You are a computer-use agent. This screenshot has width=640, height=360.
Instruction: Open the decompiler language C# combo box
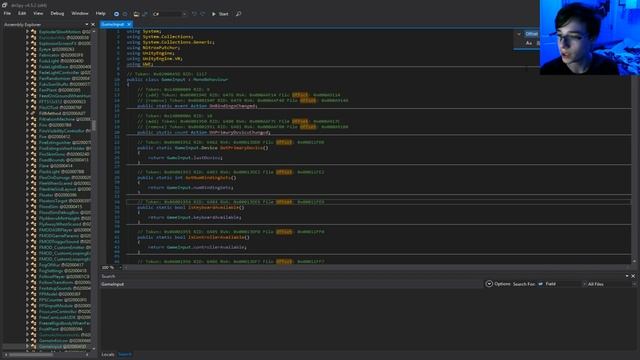coord(169,14)
